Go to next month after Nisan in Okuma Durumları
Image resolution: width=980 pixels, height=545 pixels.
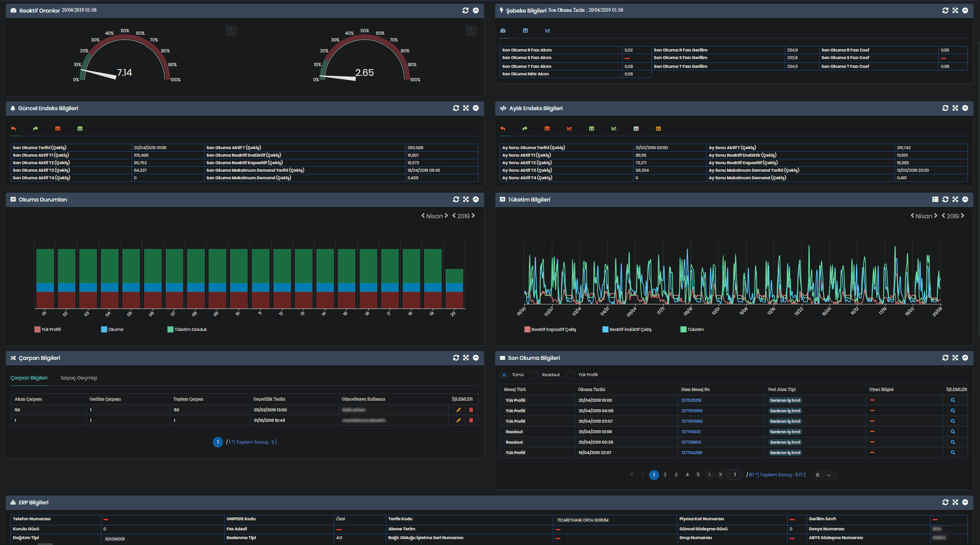pos(446,216)
